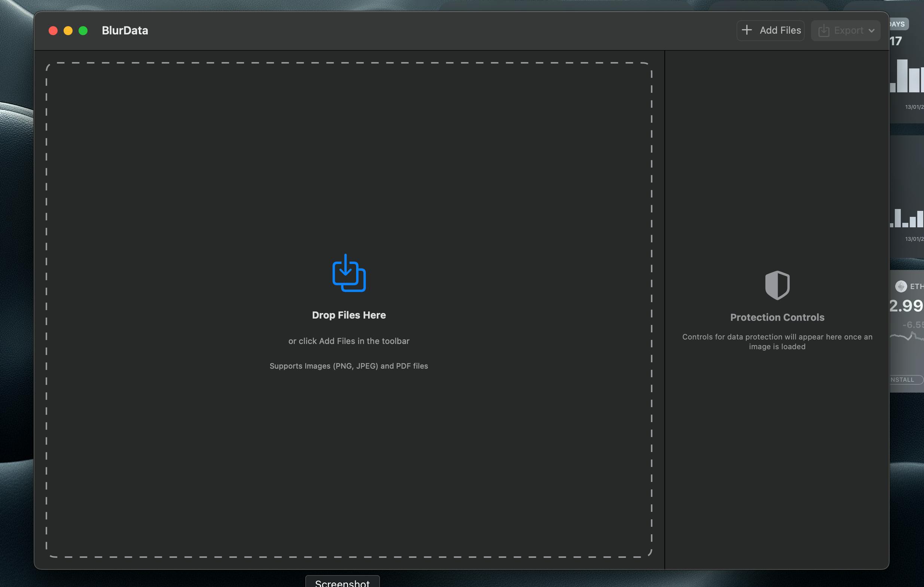Click the red close window button

click(x=53, y=30)
